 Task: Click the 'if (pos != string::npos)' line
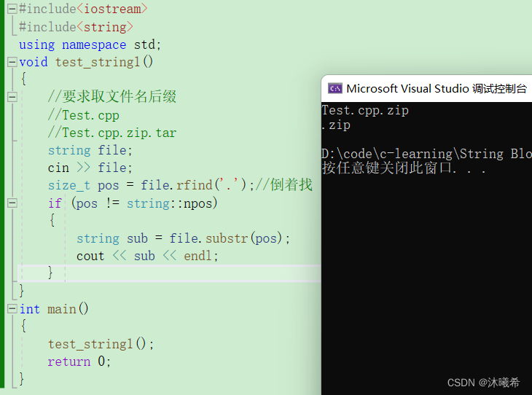pyautogui.click(x=133, y=203)
